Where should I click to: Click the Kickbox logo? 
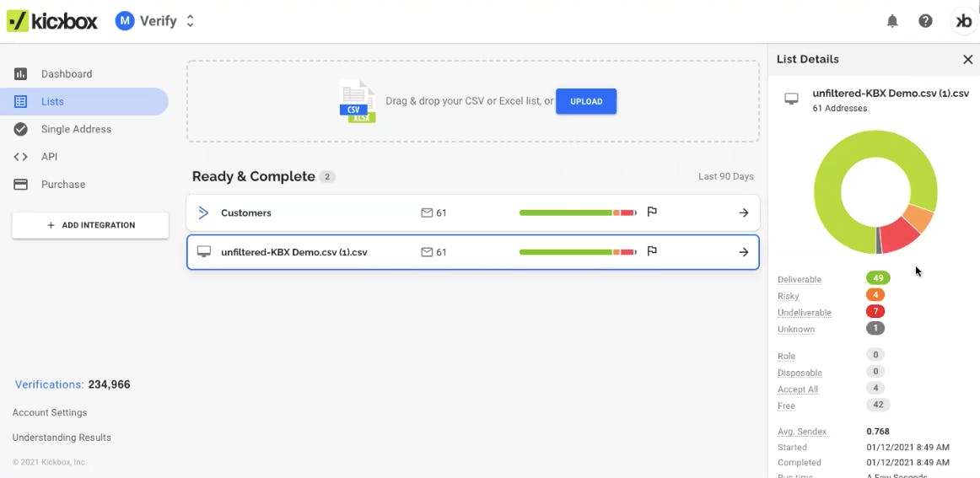pos(52,20)
